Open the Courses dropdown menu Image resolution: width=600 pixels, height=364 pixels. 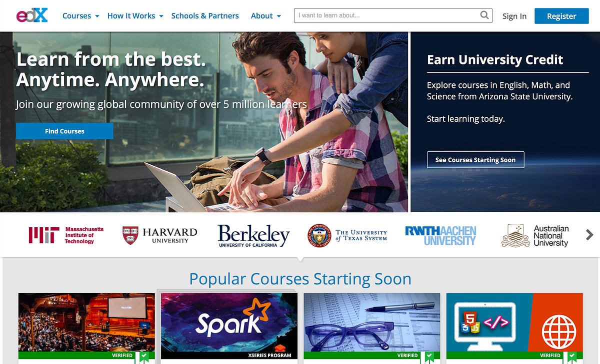80,16
